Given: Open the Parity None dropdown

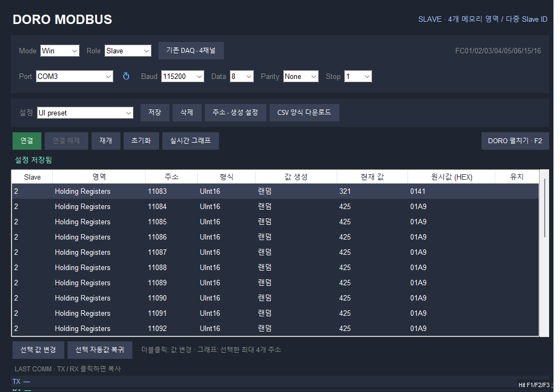Looking at the screenshot, I should point(301,76).
